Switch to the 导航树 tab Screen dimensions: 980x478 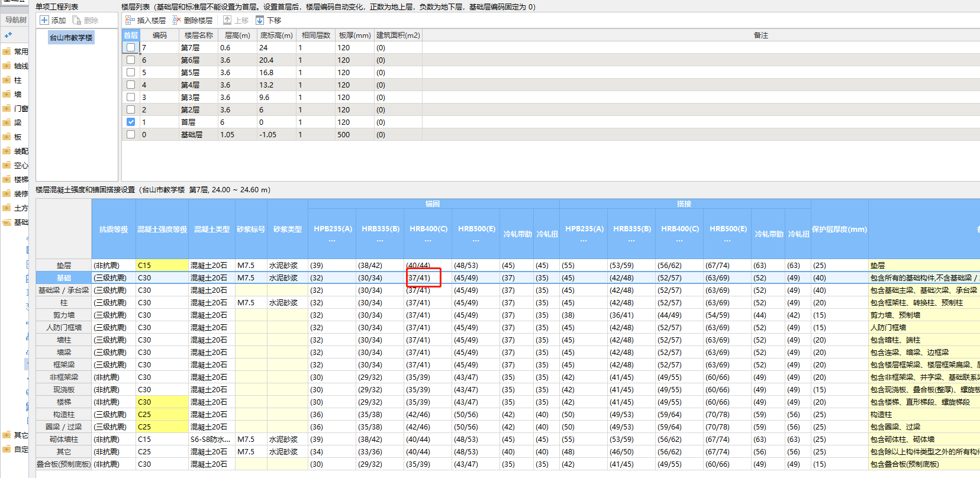tap(16, 20)
